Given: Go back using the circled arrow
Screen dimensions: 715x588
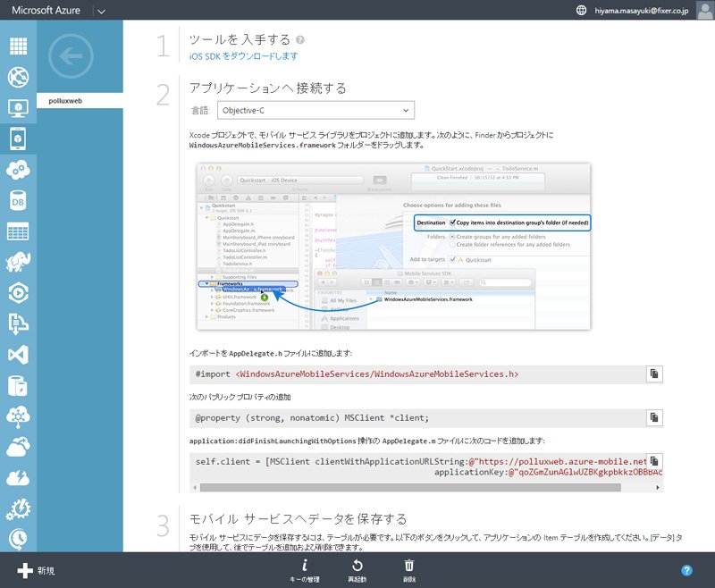Looking at the screenshot, I should [71, 56].
